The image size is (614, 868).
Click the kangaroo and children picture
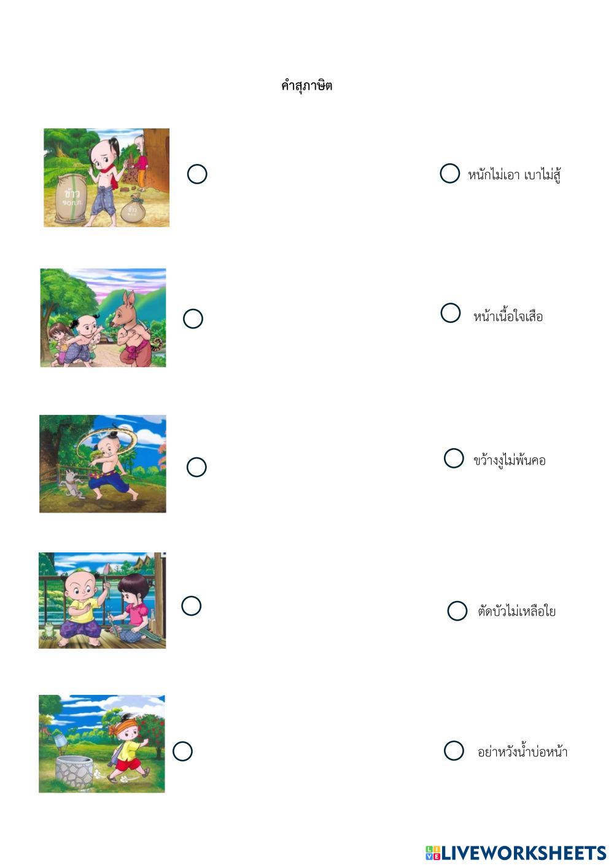(103, 318)
